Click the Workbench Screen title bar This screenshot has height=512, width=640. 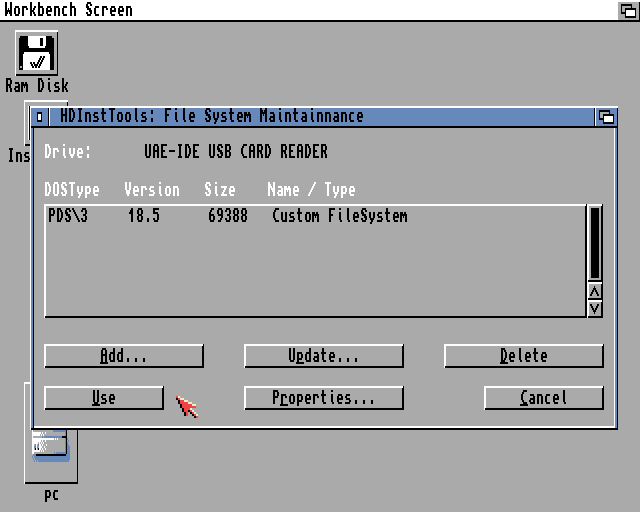click(x=300, y=10)
